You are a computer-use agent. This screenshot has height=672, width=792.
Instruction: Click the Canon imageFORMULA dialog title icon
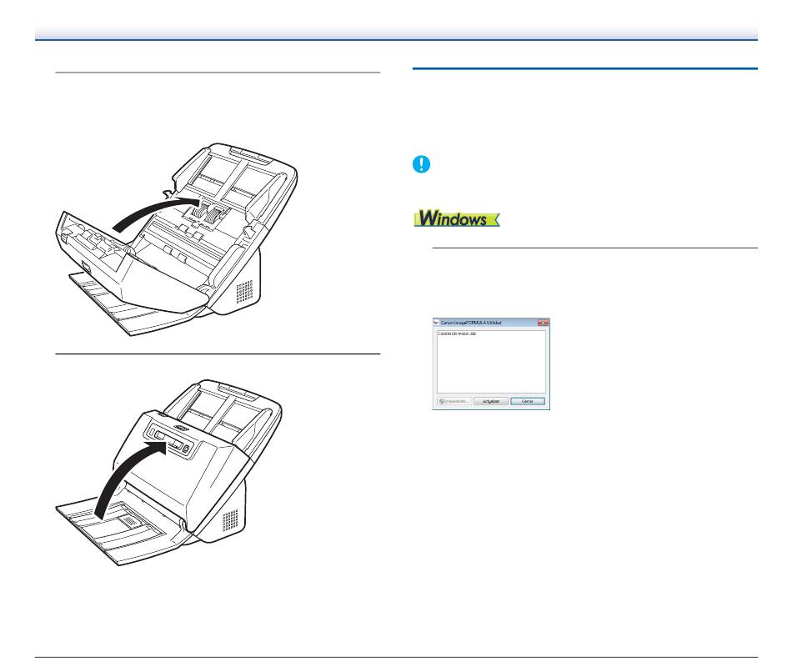coord(436,323)
